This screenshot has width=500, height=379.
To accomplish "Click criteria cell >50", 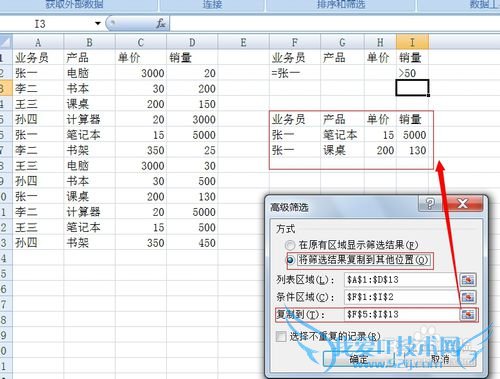I will click(412, 73).
